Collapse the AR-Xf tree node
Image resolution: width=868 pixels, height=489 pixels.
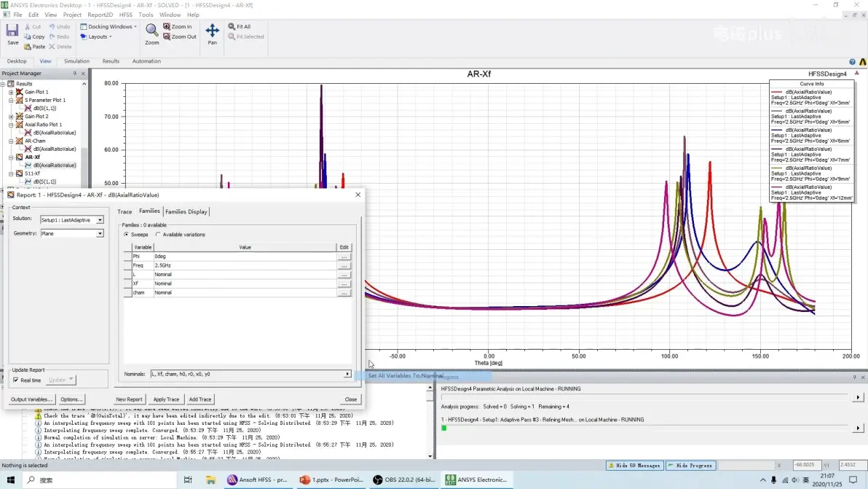[11, 157]
